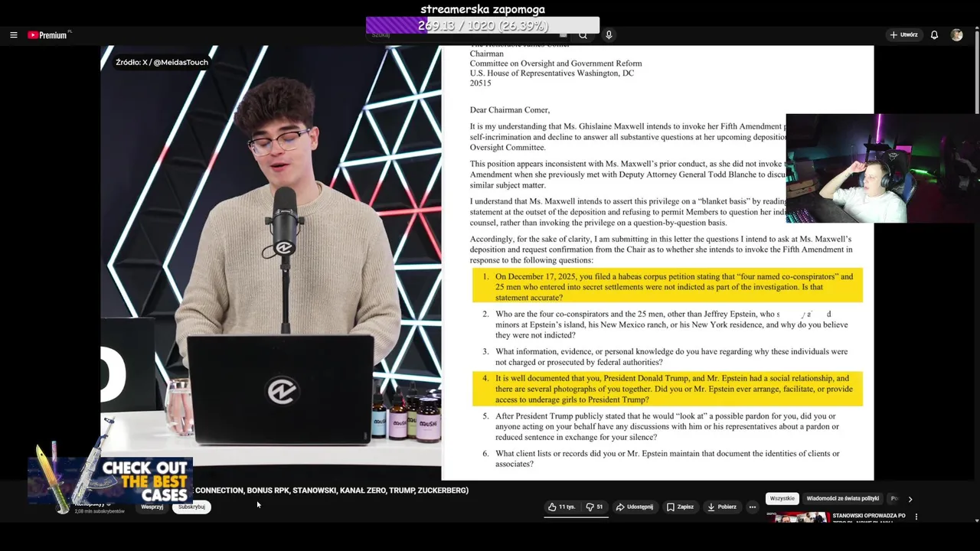Open the Stanowski recommended video thumbnail

pos(797,517)
